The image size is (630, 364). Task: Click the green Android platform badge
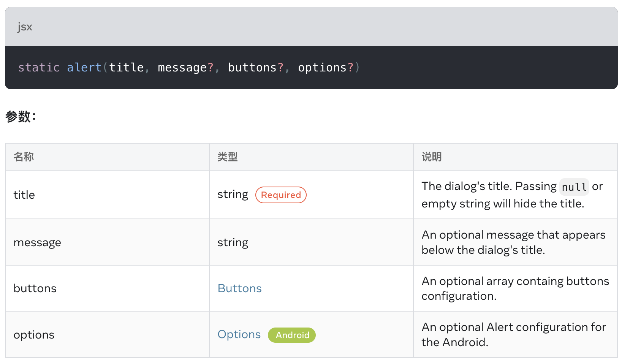pos(292,335)
